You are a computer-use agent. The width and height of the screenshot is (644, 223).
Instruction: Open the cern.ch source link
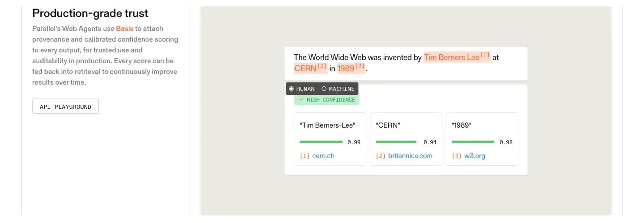(323, 156)
